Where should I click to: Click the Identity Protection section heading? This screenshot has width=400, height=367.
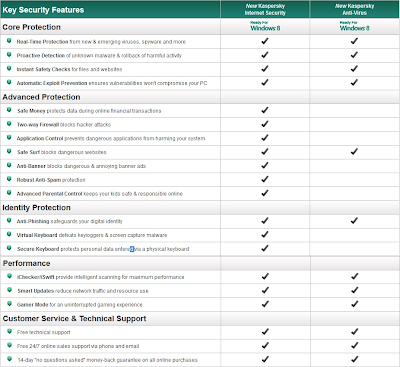pos(36,208)
